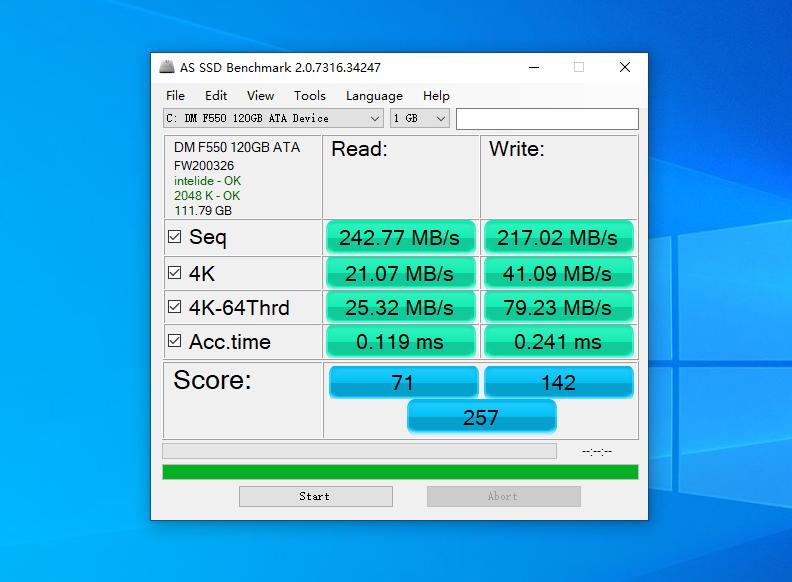The image size is (792, 582).
Task: Click the total score value 257
Action: click(481, 417)
